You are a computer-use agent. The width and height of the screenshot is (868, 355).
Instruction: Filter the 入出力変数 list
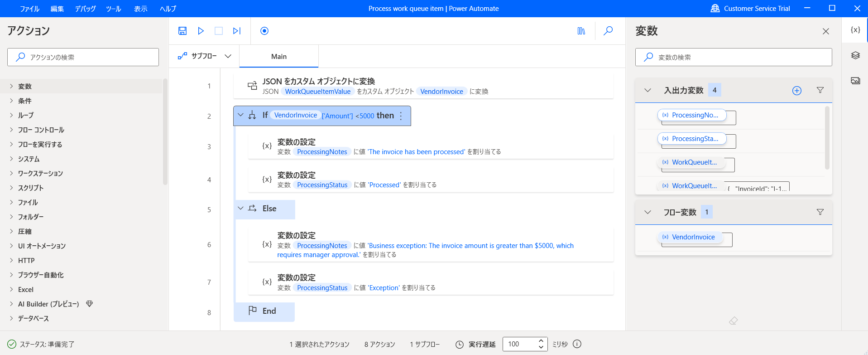[x=820, y=90]
